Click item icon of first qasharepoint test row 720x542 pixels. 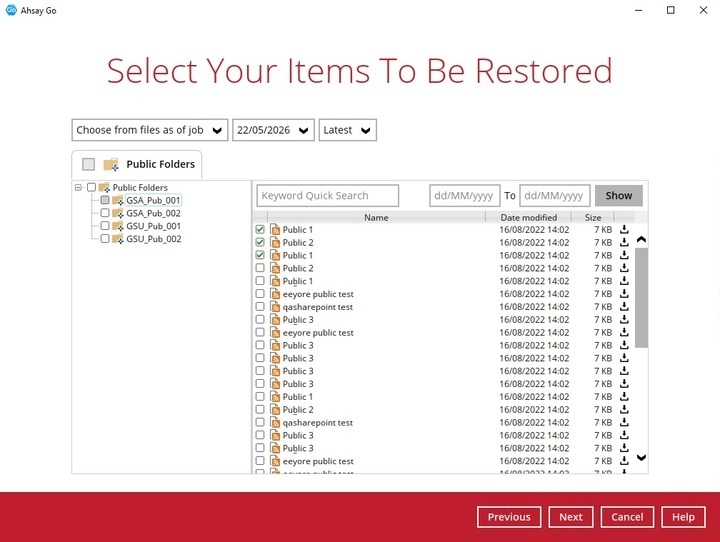pyautogui.click(x=275, y=306)
